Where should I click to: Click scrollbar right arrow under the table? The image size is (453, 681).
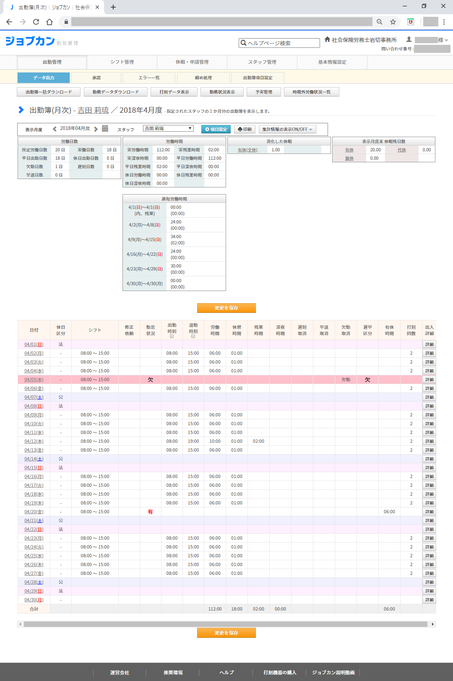tap(432, 624)
